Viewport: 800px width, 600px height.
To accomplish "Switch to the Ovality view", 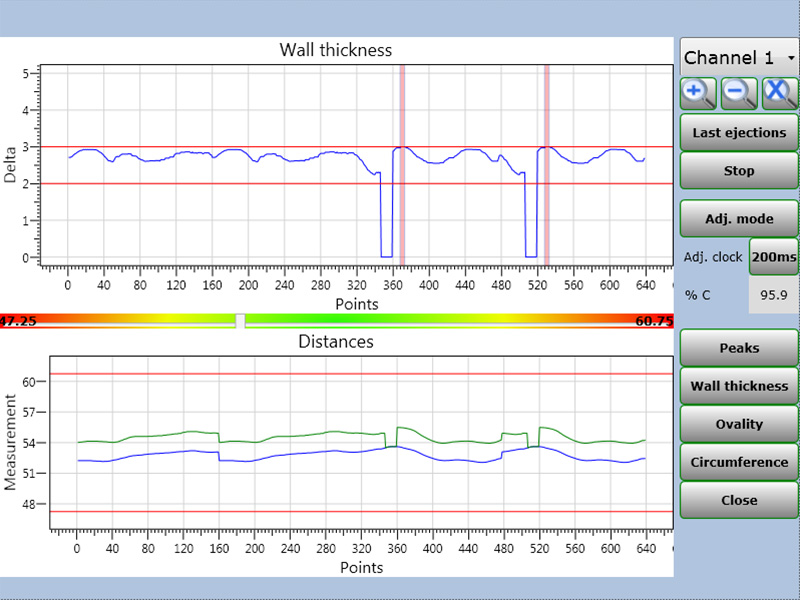I will click(739, 424).
